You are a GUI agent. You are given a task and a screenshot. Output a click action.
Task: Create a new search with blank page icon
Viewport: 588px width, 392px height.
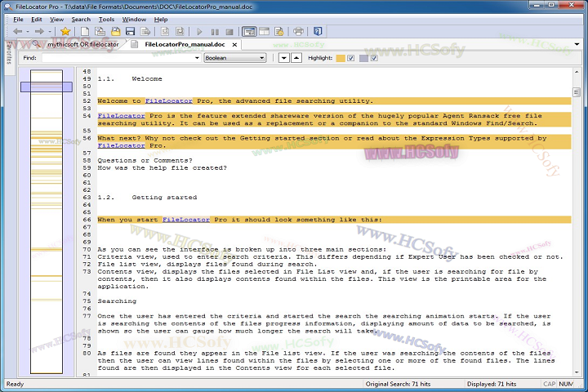(x=85, y=32)
